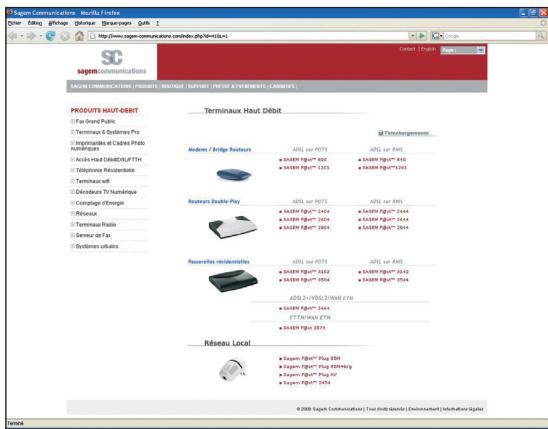This screenshot has height=429, width=548.
Task: Open the blue modem product image
Action: pyautogui.click(x=233, y=174)
